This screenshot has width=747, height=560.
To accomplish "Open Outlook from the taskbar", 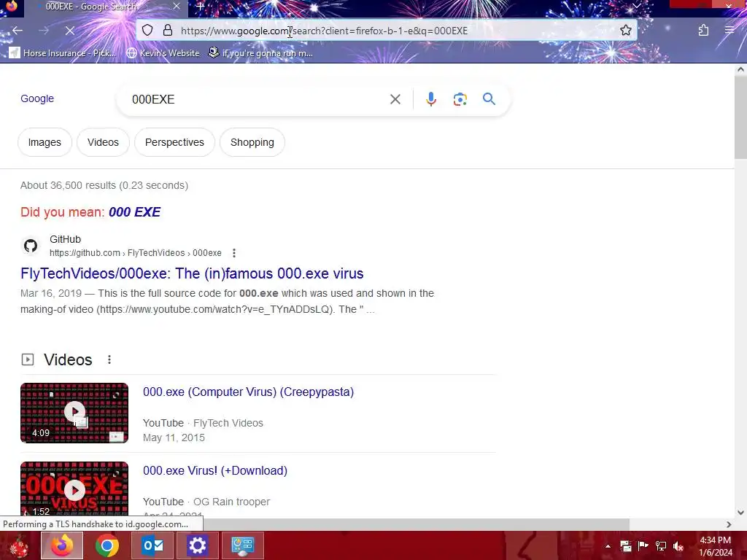I will [x=152, y=545].
